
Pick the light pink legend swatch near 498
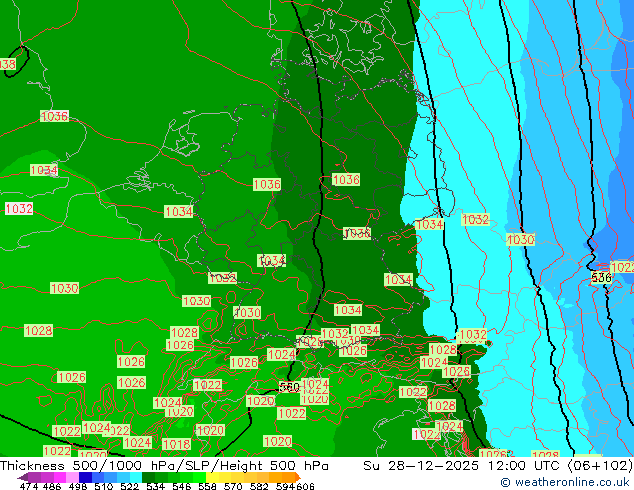(72, 477)
